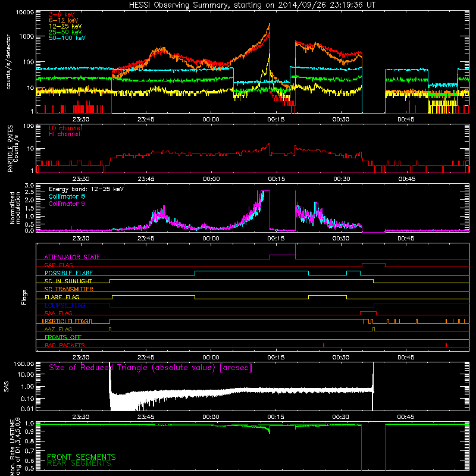Viewport: 476px width, 476px height.
Task: Select the HI channel legend label
Action: point(65,134)
